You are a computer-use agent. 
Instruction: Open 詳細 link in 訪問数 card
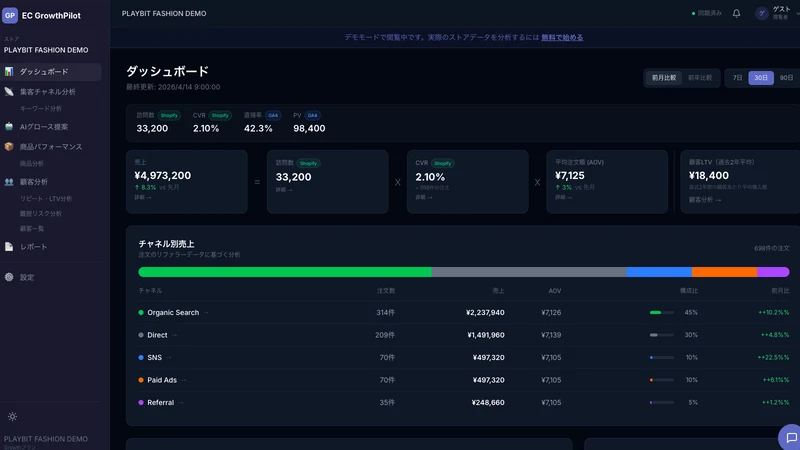point(284,190)
